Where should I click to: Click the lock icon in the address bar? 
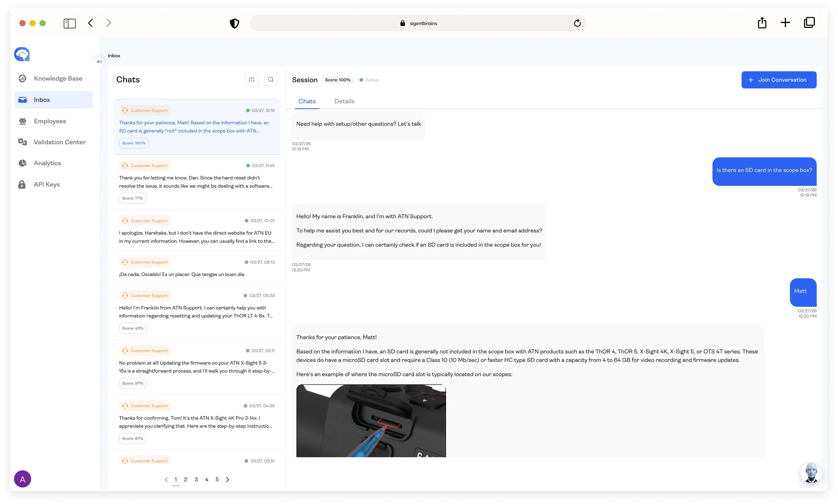(402, 23)
